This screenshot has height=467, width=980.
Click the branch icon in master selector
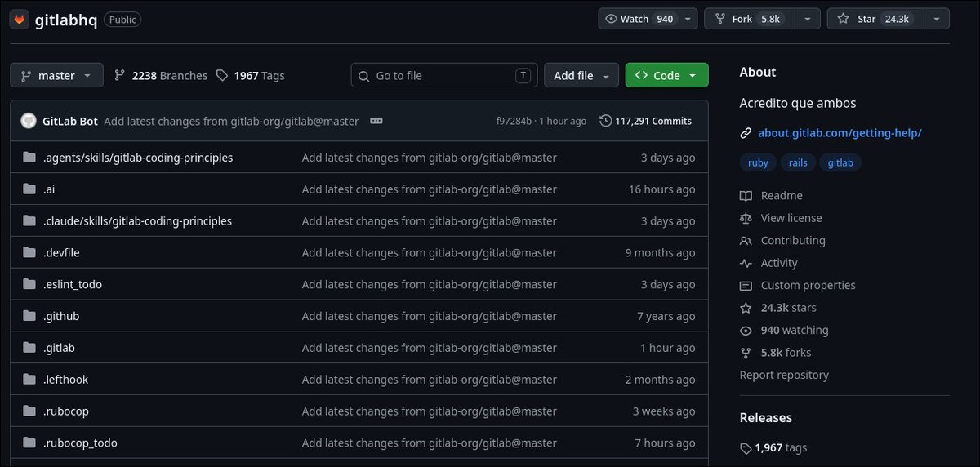click(x=24, y=75)
